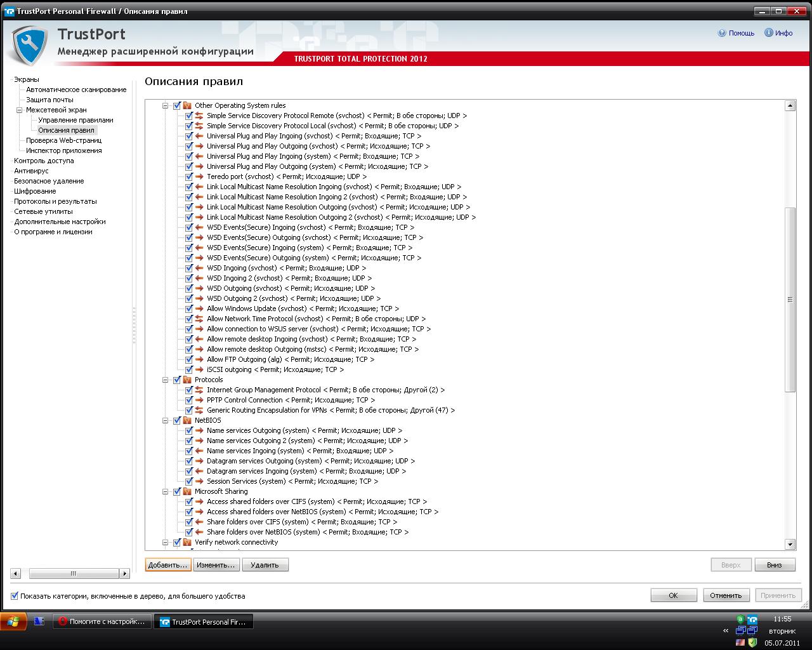Collapse the Microsoft Sharing group
The height and width of the screenshot is (650, 812).
tap(166, 491)
